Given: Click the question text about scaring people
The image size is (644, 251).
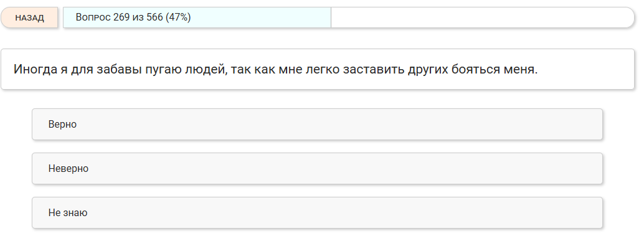Looking at the screenshot, I should pyautogui.click(x=275, y=69).
